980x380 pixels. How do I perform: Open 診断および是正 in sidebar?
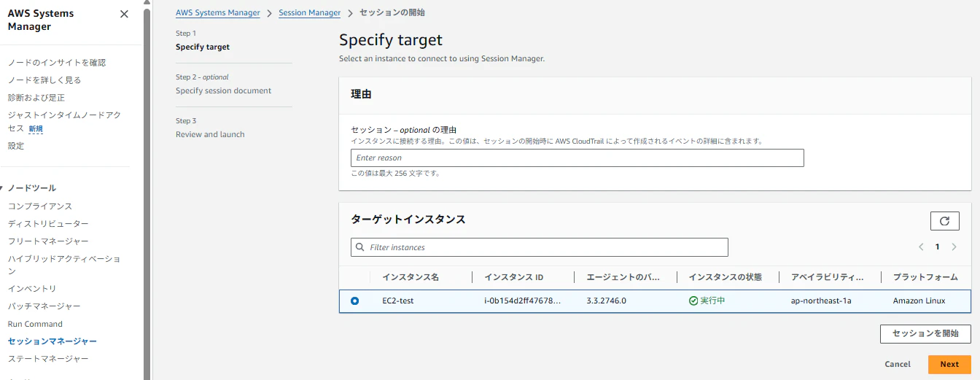point(36,98)
